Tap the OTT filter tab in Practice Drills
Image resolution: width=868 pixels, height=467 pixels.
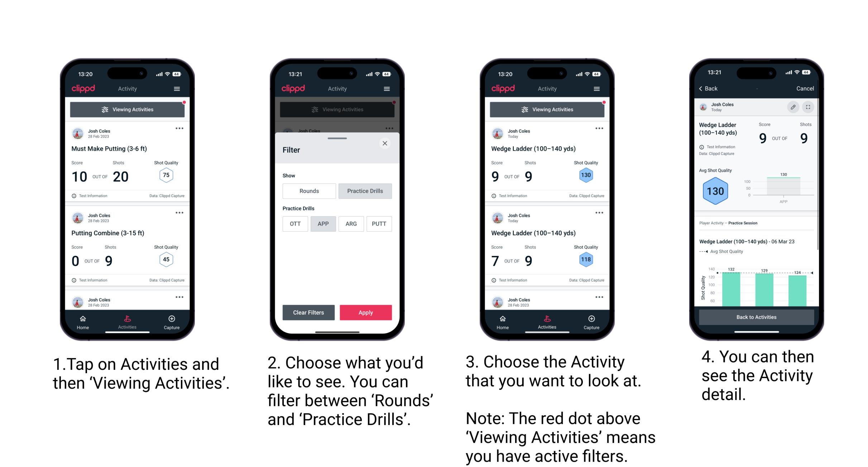[x=294, y=223]
